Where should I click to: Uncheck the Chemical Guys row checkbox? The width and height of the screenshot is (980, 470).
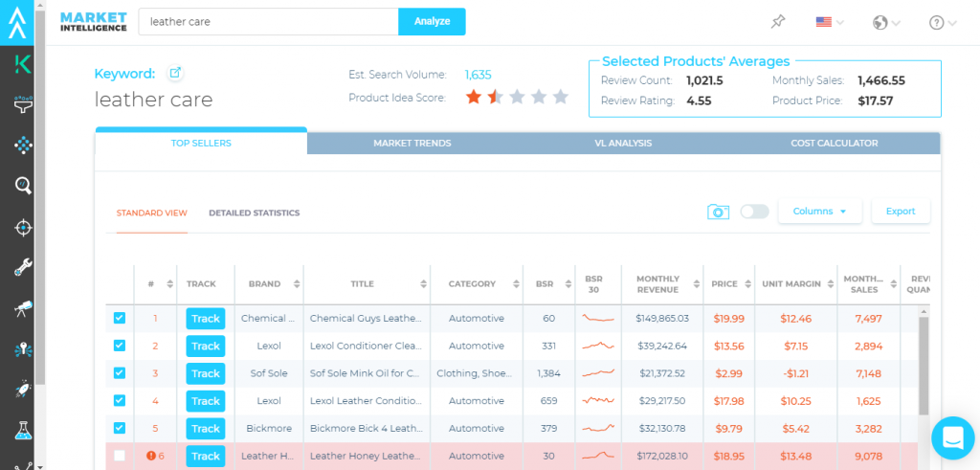pyautogui.click(x=120, y=318)
